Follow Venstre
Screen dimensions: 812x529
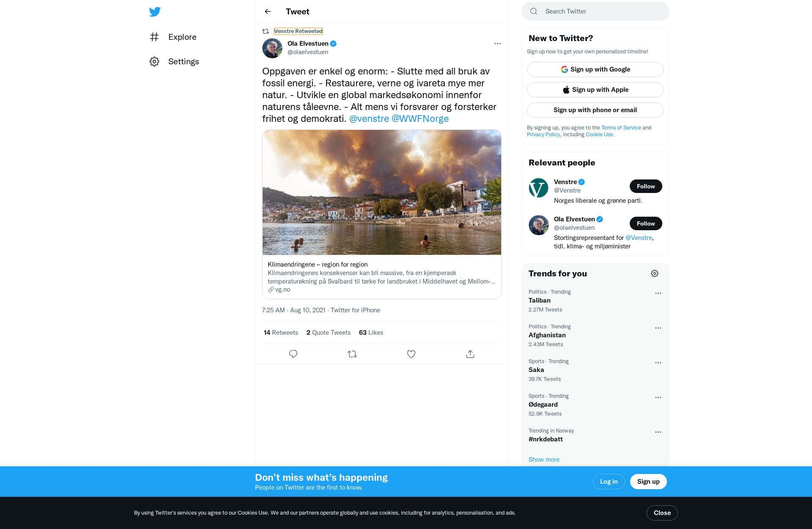(646, 186)
